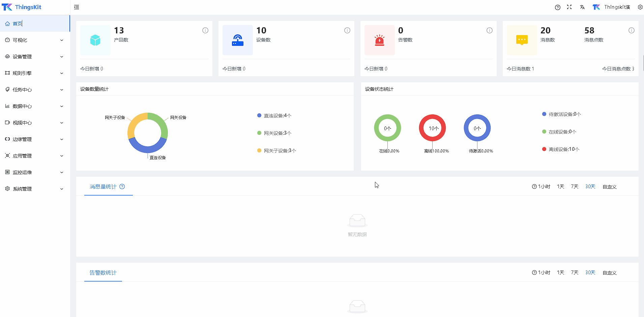Select 30天 range for 消息量统计

(x=590, y=186)
